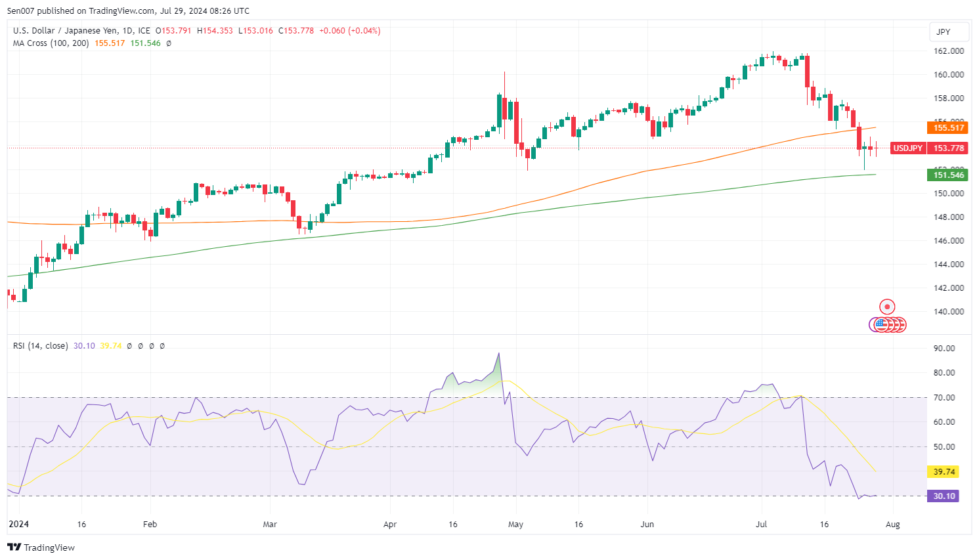Select the purple 30.10 RSI axis tag
The image size is (979, 560).
[944, 496]
